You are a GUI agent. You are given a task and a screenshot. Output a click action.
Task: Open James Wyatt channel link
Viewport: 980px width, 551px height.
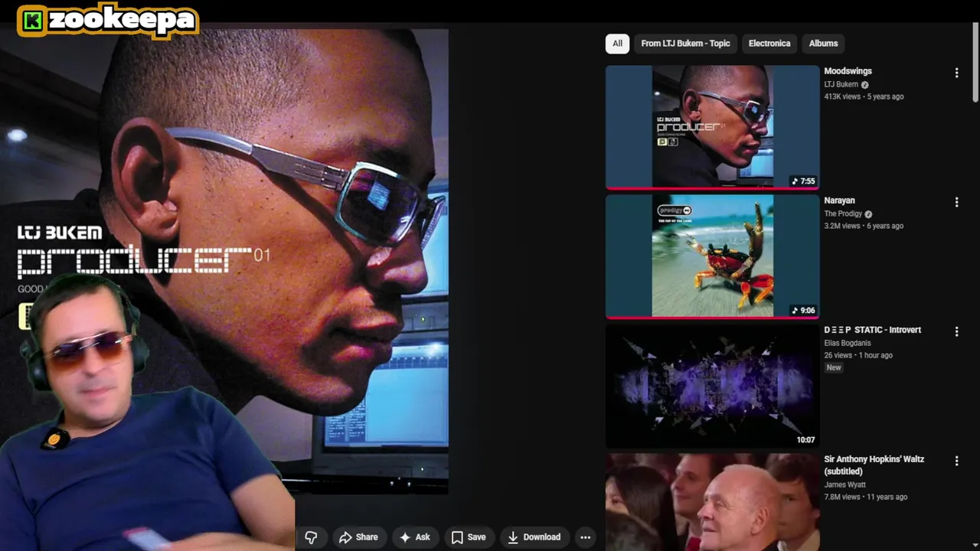tap(844, 484)
